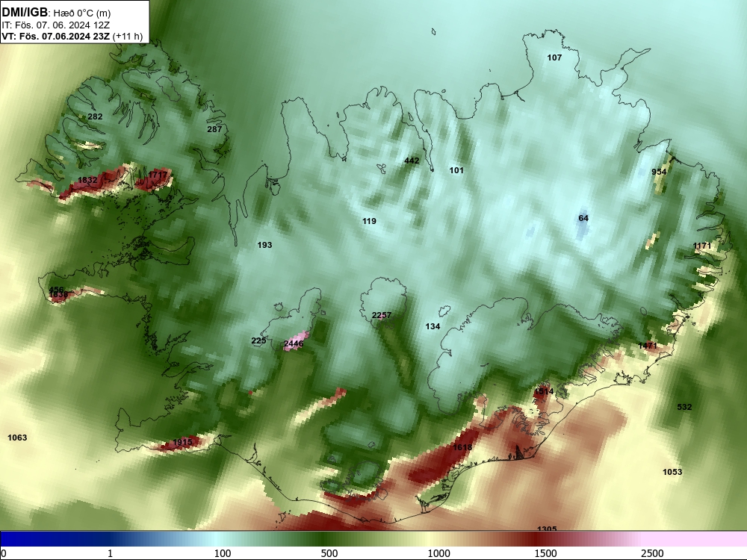Click the 532 value offshore east
The image size is (747, 560).
click(x=684, y=407)
